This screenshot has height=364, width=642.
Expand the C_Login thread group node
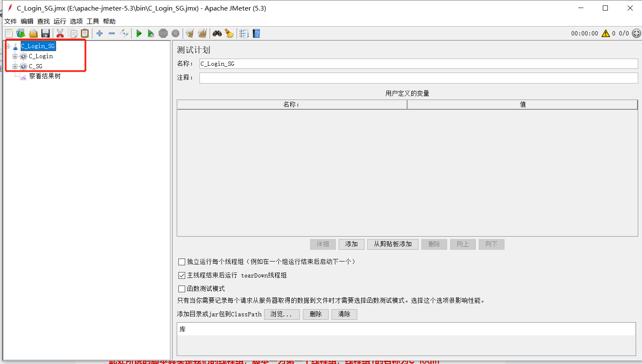15,56
